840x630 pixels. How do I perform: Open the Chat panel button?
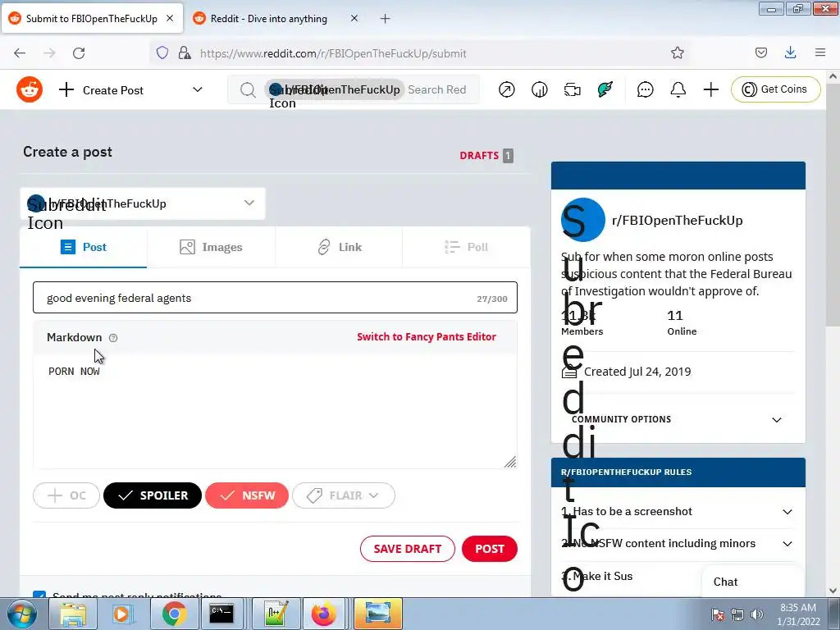752,582
